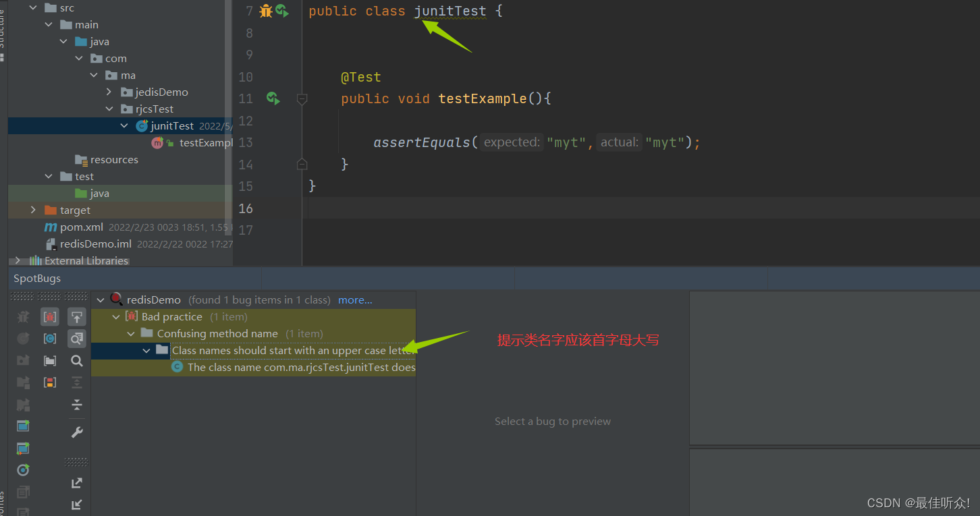Screen dimensions: 980x516
Task: Select External Libraries node
Action: pos(86,260)
